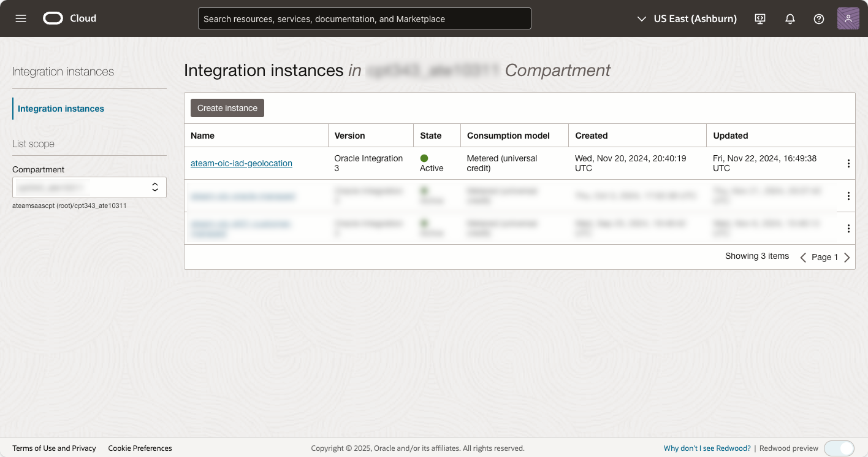Open actions menu for ateam-oic-iad-geolocation row

848,163
